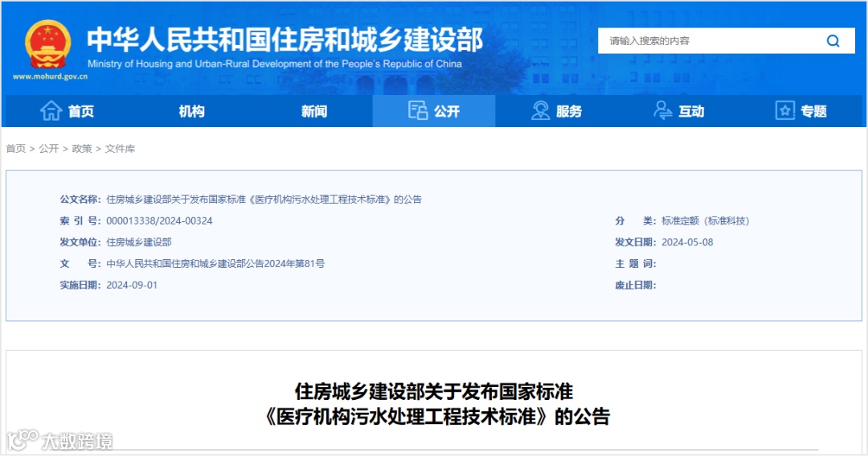Click the 公文名称 value text
This screenshot has height=457, width=868.
click(264, 200)
